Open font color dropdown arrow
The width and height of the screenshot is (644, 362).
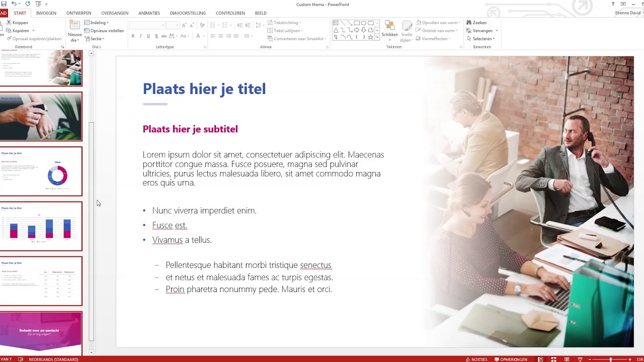(x=204, y=36)
